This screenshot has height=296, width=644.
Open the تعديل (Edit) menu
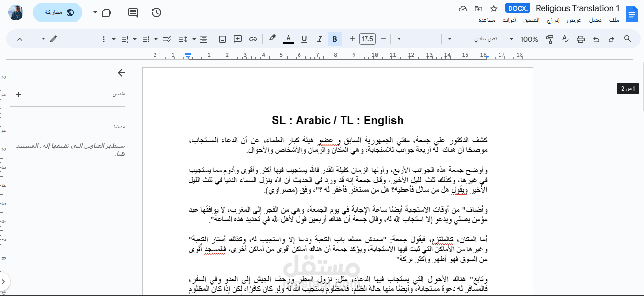(x=595, y=20)
